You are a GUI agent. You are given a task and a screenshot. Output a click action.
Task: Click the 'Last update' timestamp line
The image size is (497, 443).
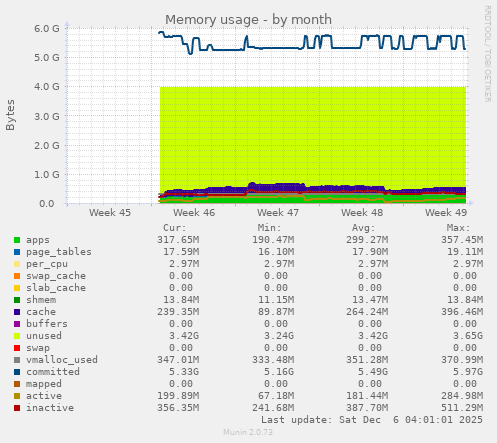point(372,420)
